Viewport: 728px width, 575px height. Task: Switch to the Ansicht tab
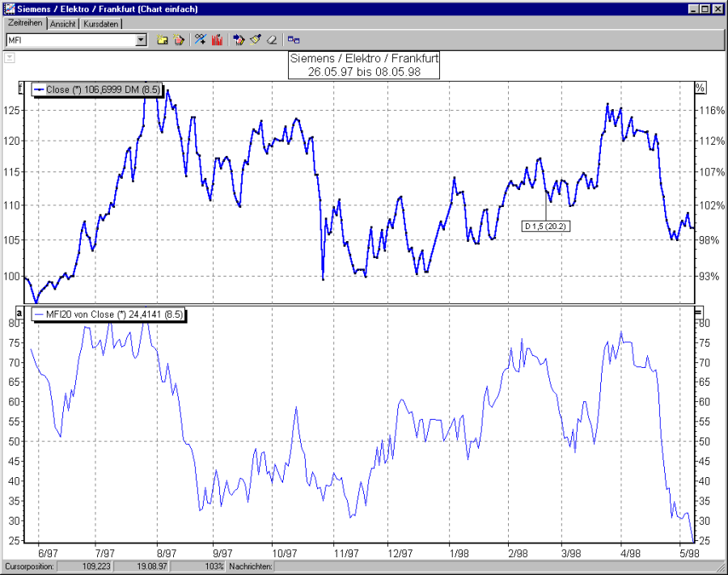click(x=62, y=24)
